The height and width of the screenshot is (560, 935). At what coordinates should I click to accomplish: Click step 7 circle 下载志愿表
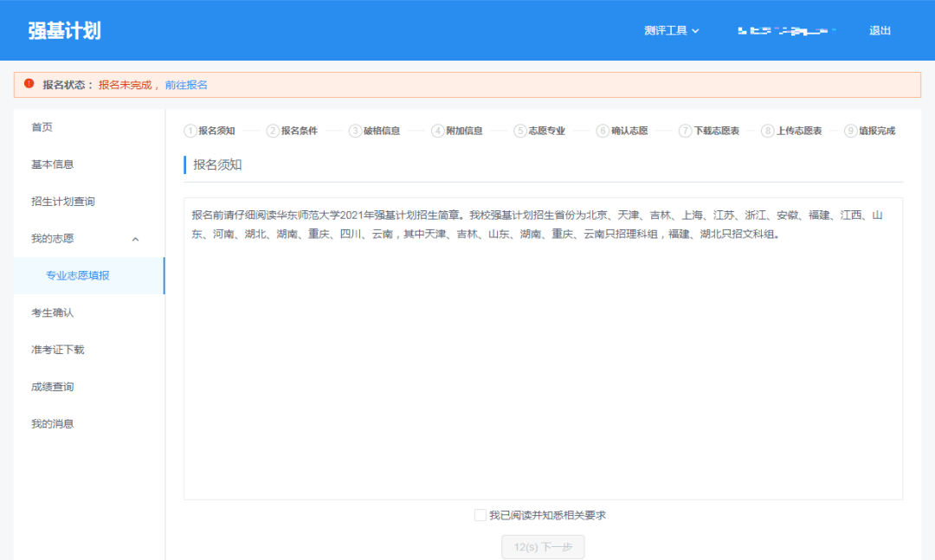686,131
